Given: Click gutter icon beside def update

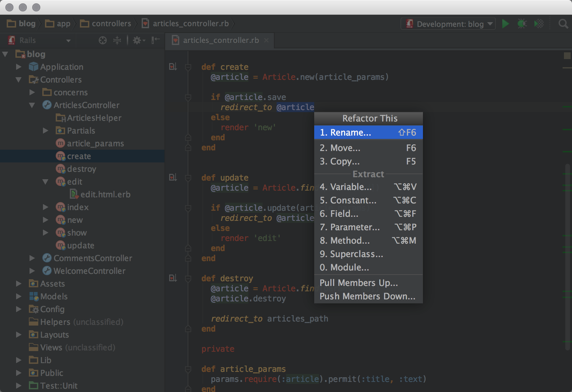Looking at the screenshot, I should (x=173, y=177).
